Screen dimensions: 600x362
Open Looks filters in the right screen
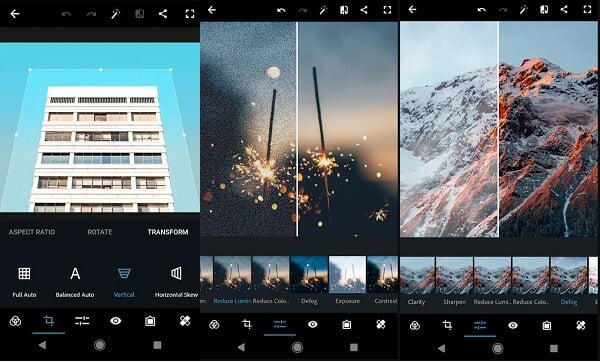(415, 326)
